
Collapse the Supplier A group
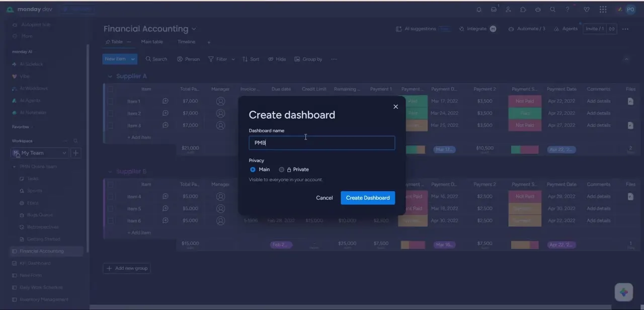110,76
